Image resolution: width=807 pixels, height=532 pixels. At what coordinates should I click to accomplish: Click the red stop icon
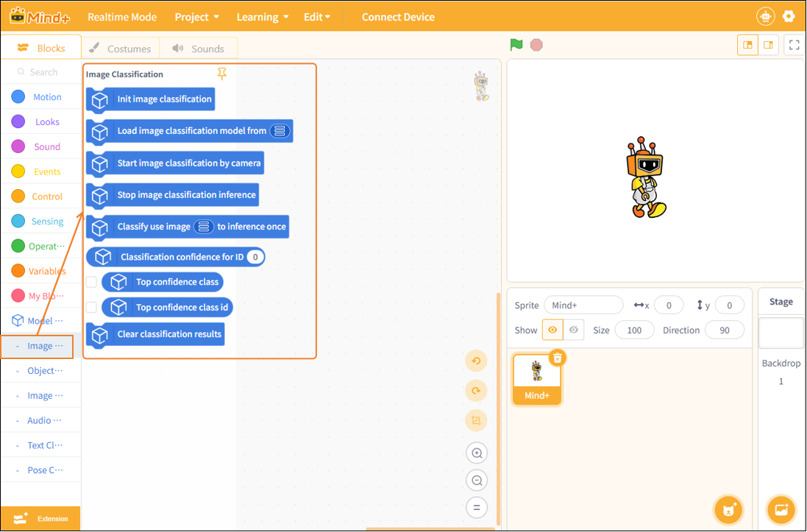pyautogui.click(x=536, y=45)
